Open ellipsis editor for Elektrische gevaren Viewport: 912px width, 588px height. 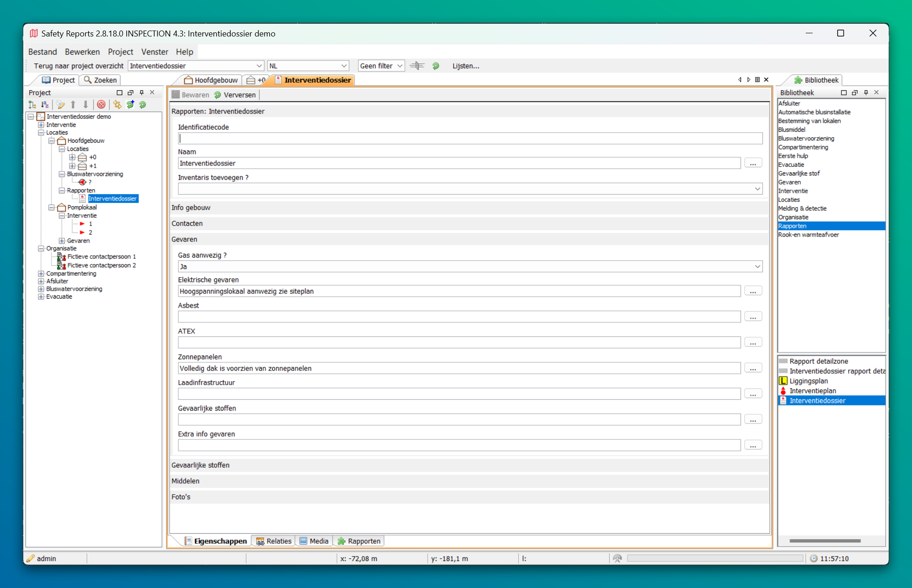[753, 291]
